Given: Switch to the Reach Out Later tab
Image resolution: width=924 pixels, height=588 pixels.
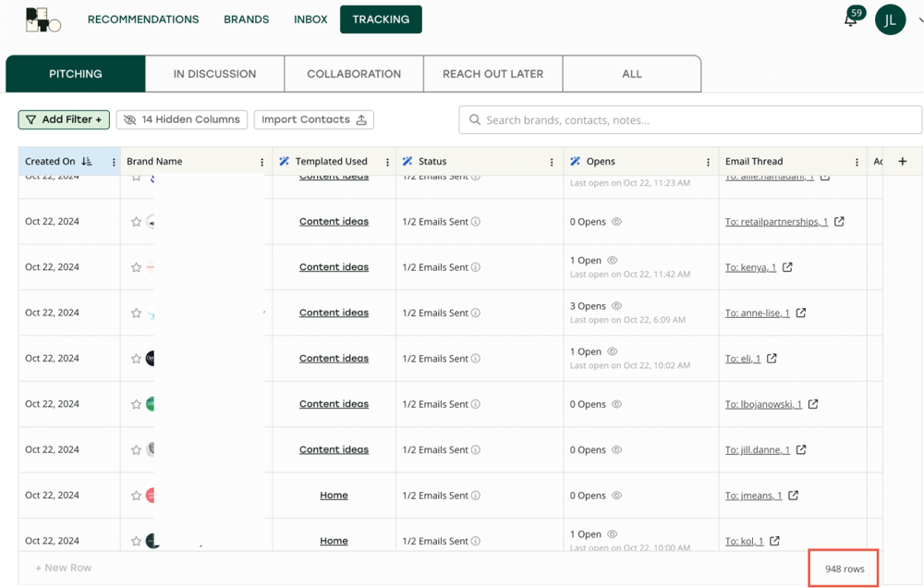Looking at the screenshot, I should pos(492,74).
